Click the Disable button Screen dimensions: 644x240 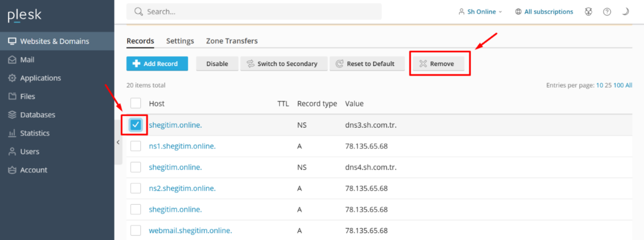[217, 64]
